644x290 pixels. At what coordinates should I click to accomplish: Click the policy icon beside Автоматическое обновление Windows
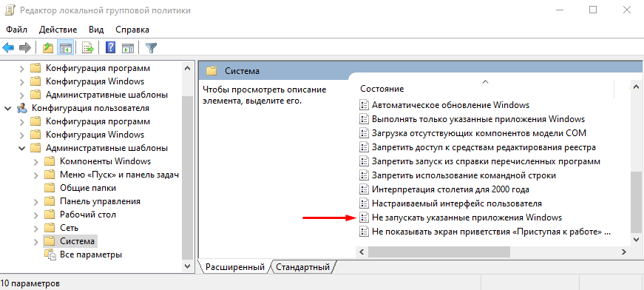[x=364, y=105]
